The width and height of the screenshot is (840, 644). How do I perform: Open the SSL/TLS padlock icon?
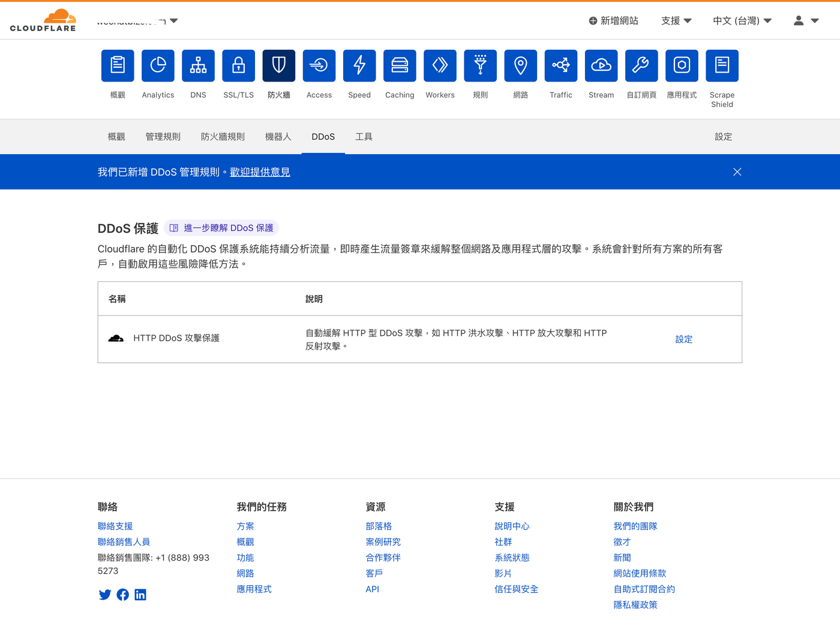point(238,65)
